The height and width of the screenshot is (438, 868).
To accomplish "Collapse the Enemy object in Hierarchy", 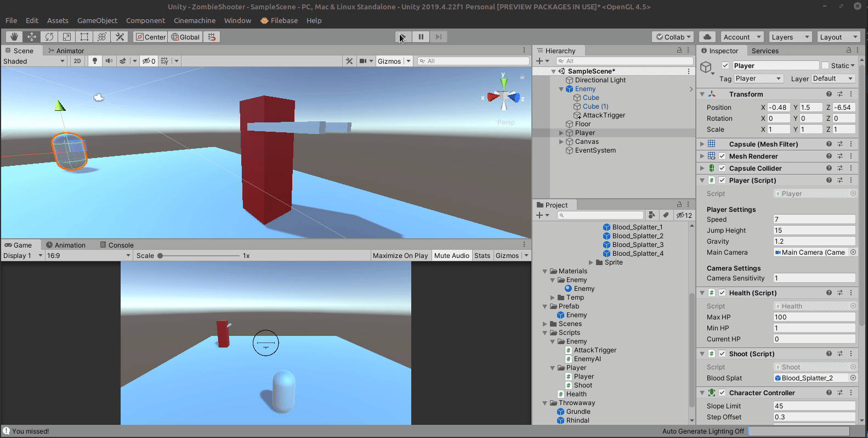I will [561, 89].
